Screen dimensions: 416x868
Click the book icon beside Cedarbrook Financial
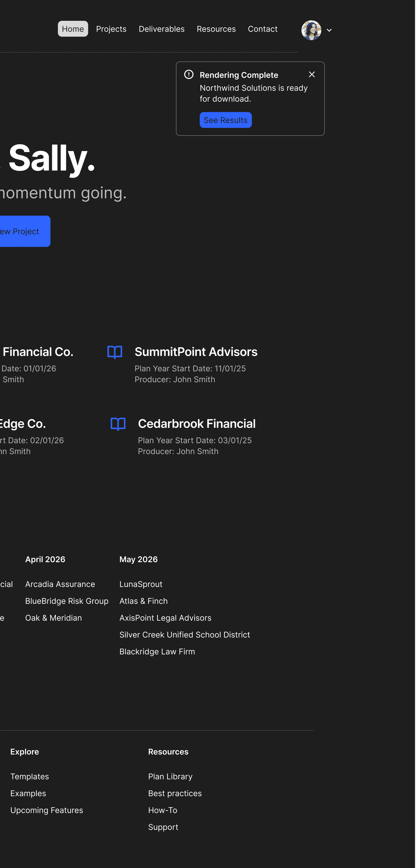click(x=118, y=424)
